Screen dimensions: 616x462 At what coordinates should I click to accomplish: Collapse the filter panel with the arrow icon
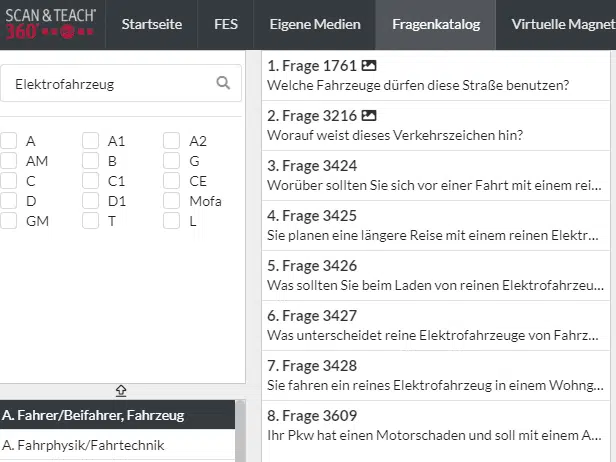click(x=121, y=391)
